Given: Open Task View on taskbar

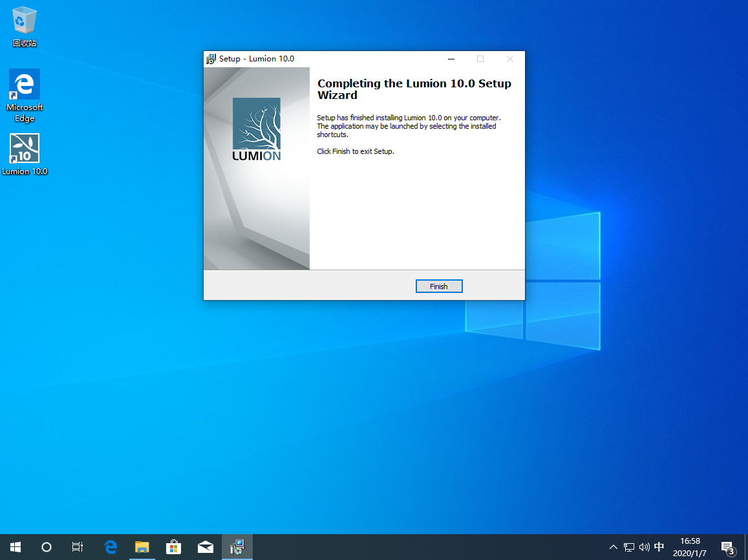Looking at the screenshot, I should pyautogui.click(x=78, y=547).
